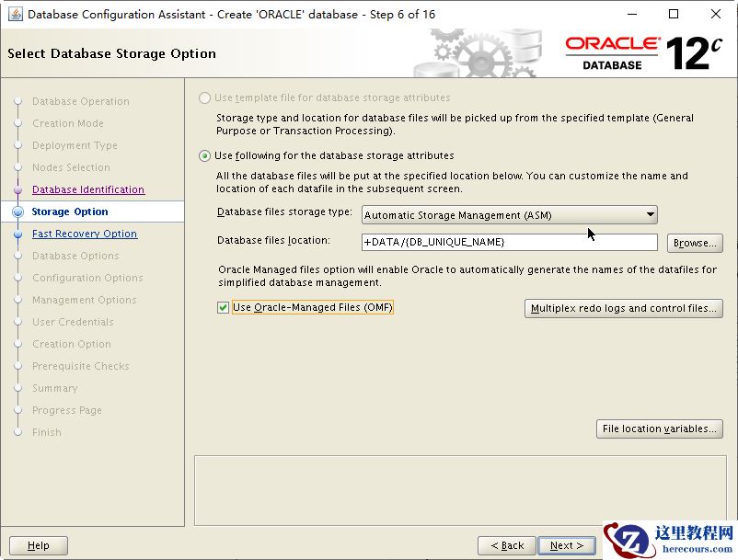Viewport: 738px width, 560px height.
Task: Minimize the Database Configuration Assistant window
Action: coord(632,14)
